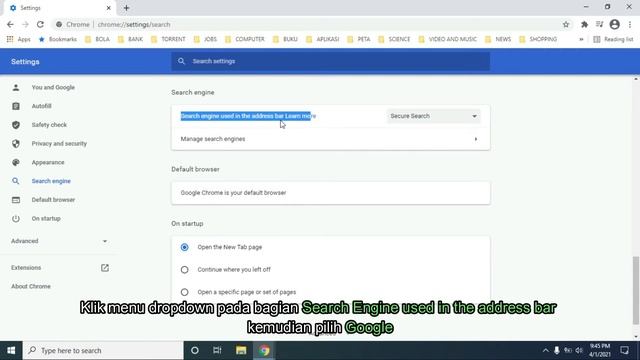Open the Reading list

613,39
